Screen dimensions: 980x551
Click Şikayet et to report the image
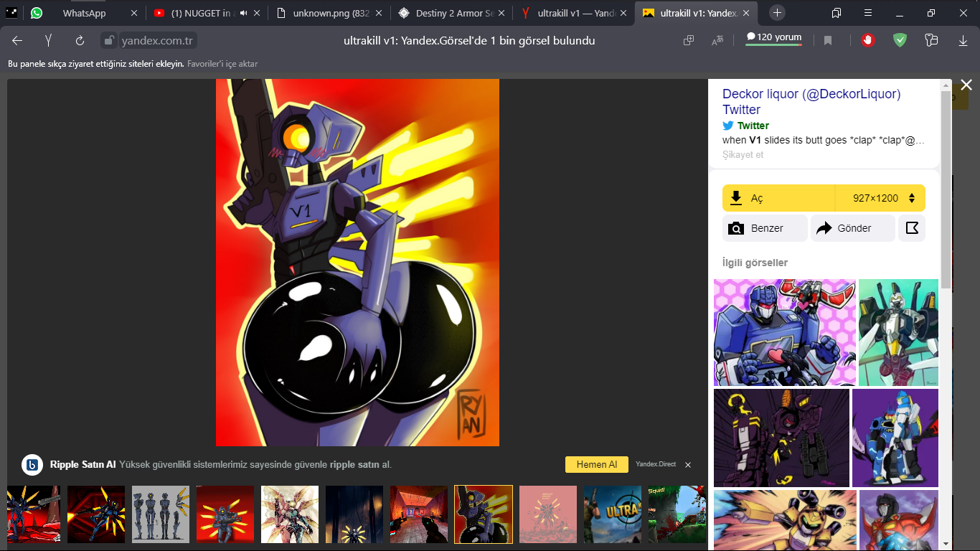[743, 154]
